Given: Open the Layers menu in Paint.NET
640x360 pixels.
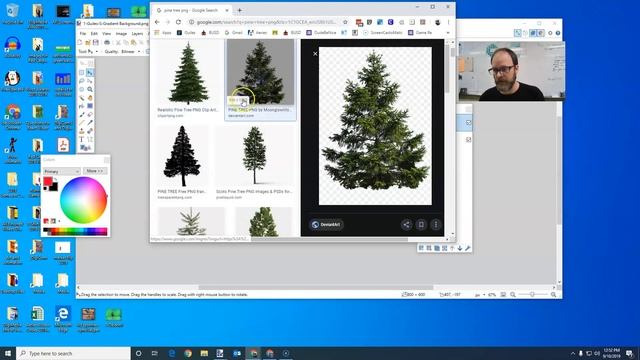Looking at the screenshot, I should click(x=137, y=33).
